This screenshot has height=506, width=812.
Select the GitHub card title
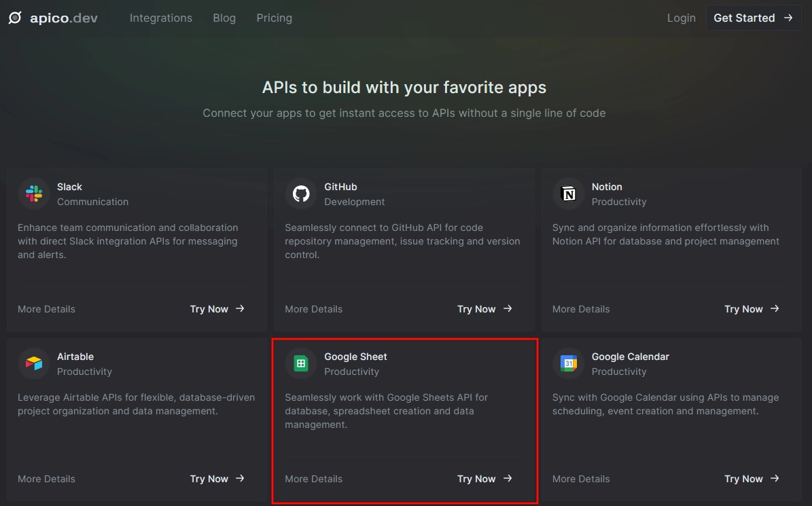click(340, 187)
